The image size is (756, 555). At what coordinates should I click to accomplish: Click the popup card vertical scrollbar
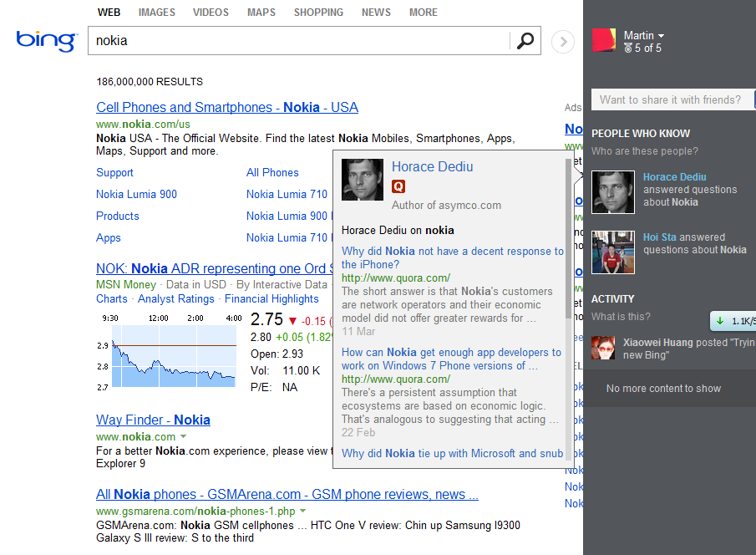568,239
